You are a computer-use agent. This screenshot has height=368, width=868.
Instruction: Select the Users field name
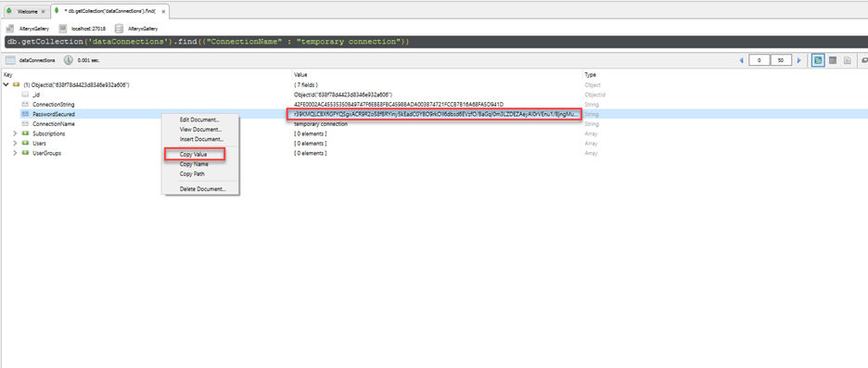coord(39,144)
